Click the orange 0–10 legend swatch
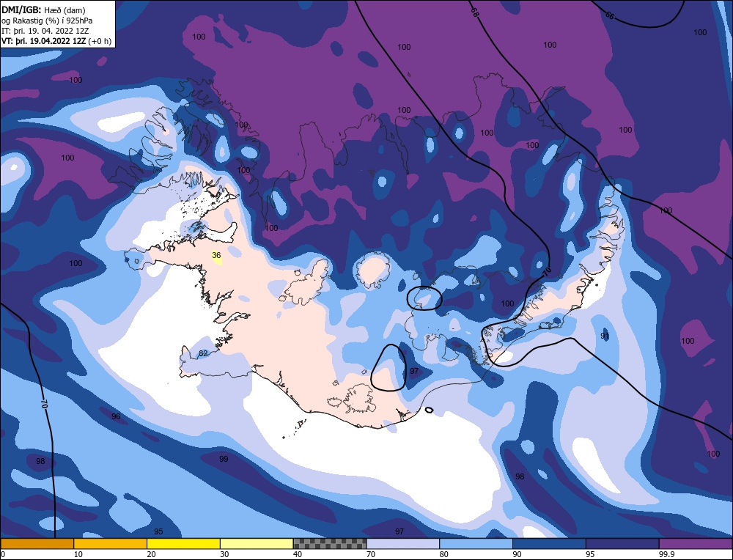The height and width of the screenshot is (560, 733). tap(37, 543)
